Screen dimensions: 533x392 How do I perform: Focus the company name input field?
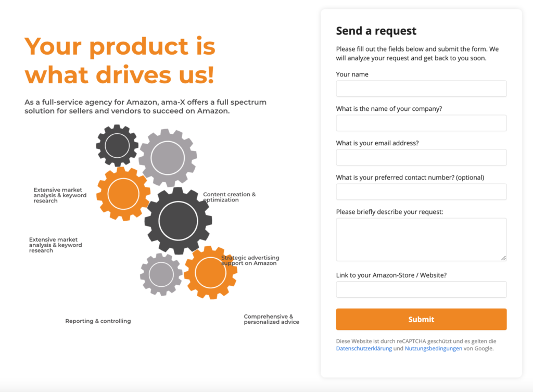coord(421,123)
